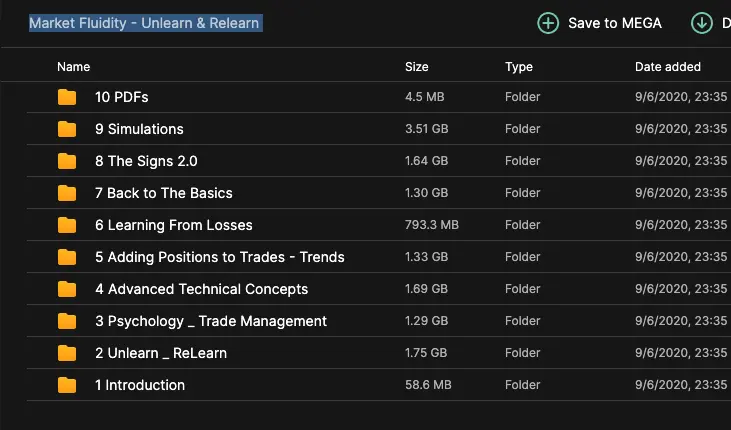
Task: Select the '9 Simulations' folder name
Action: pos(139,129)
